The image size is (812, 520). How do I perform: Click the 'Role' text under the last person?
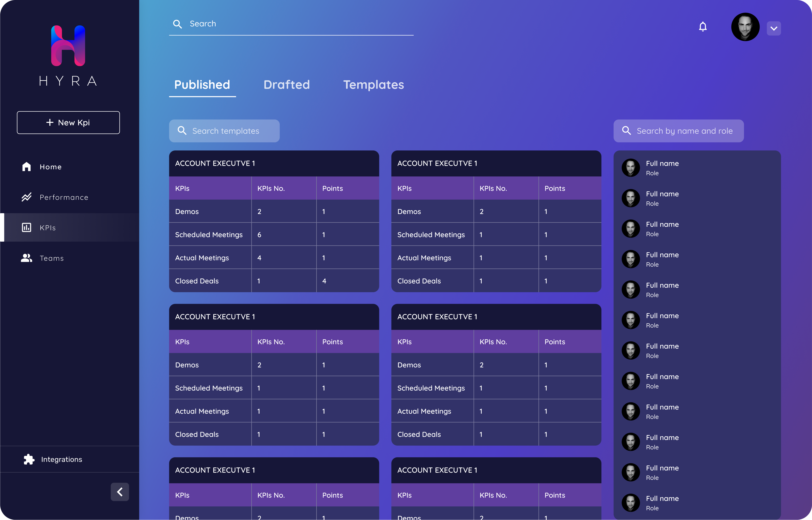[652, 508]
